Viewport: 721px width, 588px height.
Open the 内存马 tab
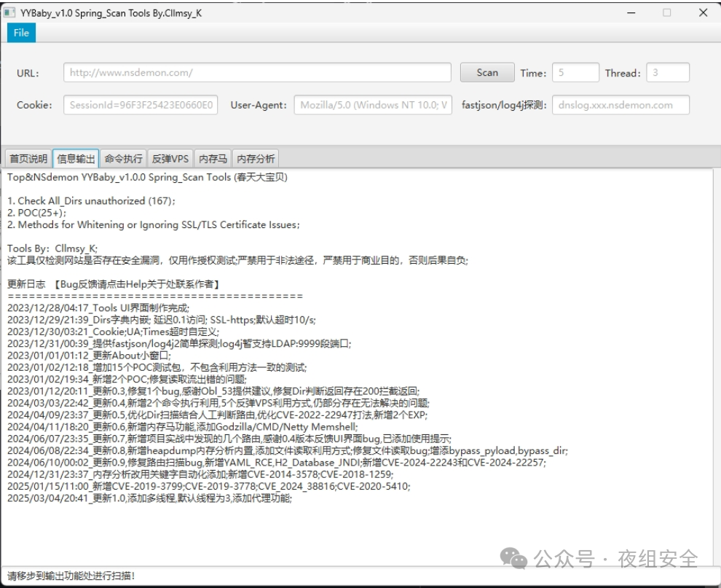(213, 159)
